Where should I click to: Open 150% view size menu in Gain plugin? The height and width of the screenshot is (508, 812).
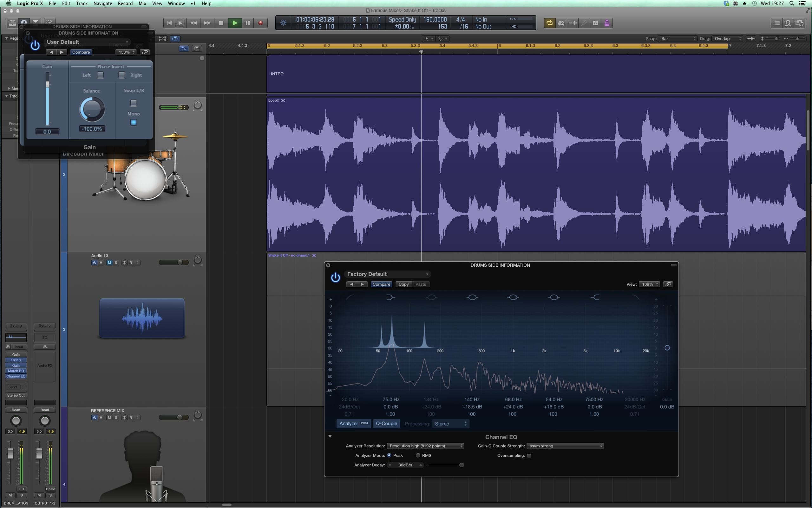(126, 52)
